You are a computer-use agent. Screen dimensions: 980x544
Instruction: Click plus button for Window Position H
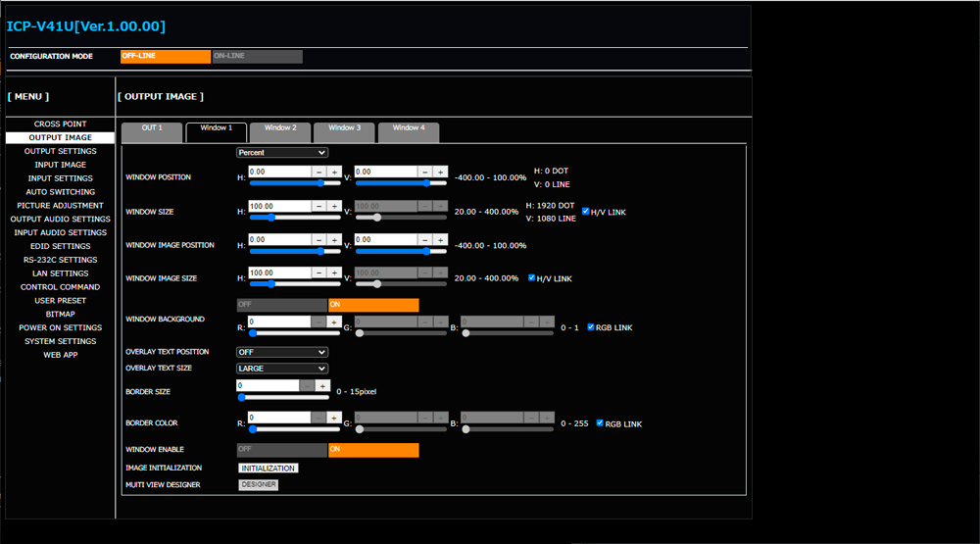pyautogui.click(x=334, y=172)
